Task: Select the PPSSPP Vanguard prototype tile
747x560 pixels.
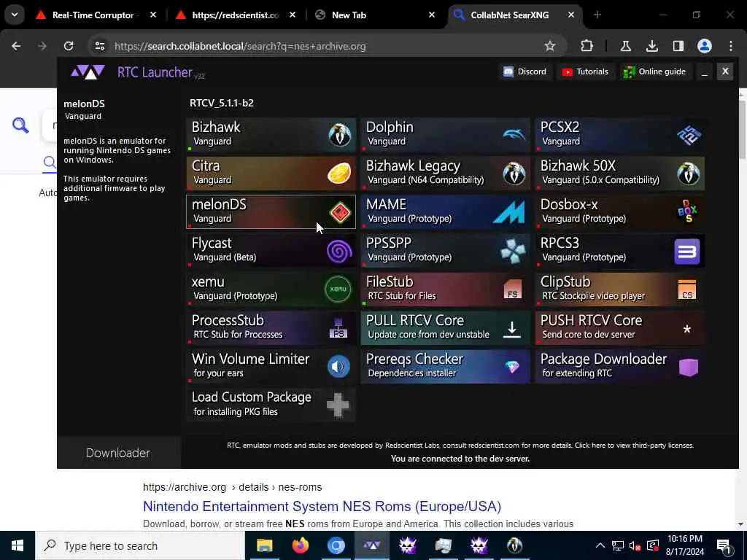Action: 445,250
